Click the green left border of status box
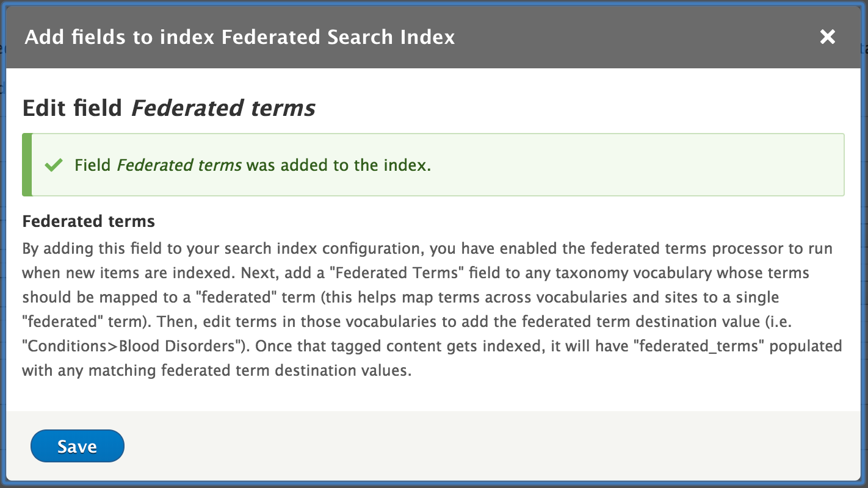 point(26,165)
